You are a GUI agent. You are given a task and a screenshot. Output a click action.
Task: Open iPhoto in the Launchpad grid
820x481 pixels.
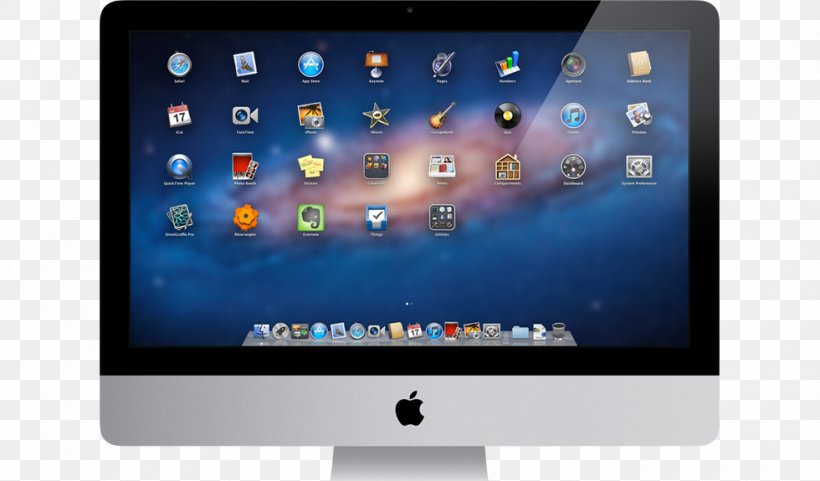[x=311, y=116]
